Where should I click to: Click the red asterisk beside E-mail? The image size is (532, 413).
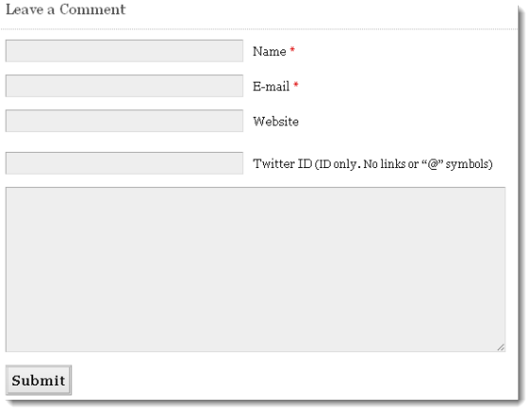[x=295, y=84]
